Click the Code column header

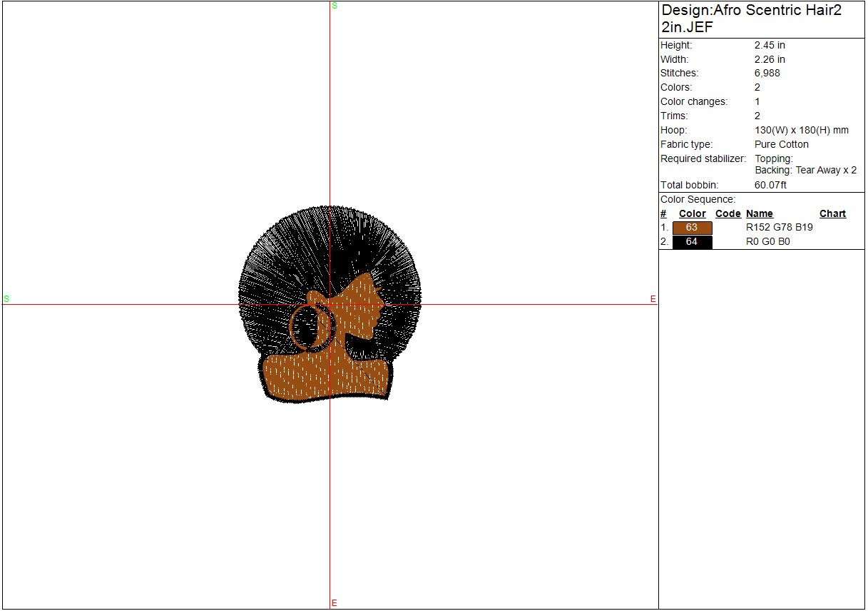point(727,213)
